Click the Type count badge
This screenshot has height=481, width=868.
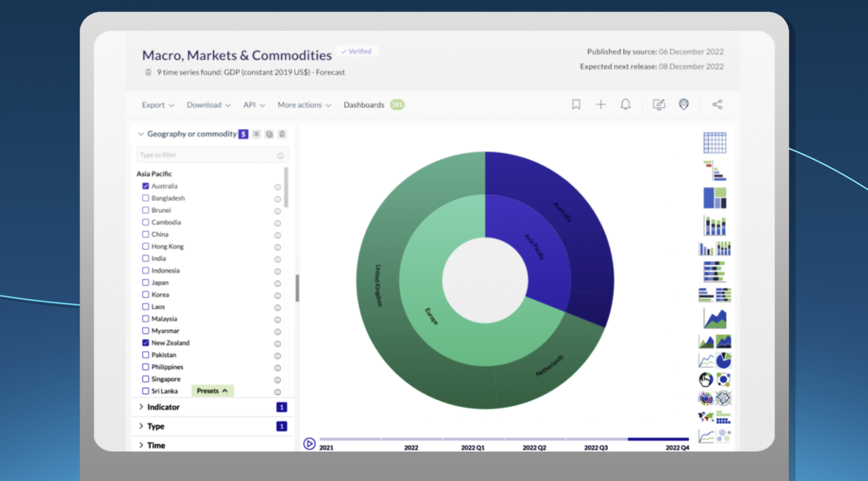(x=281, y=426)
